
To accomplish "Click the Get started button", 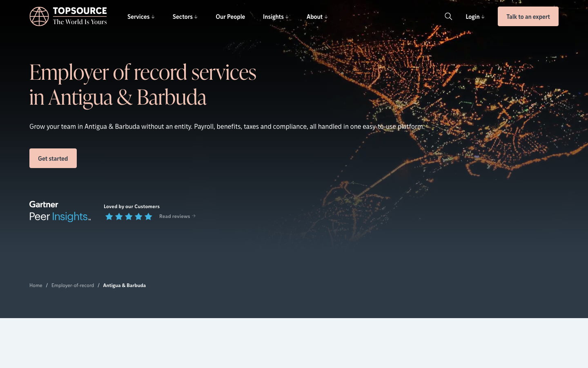I will [53, 158].
